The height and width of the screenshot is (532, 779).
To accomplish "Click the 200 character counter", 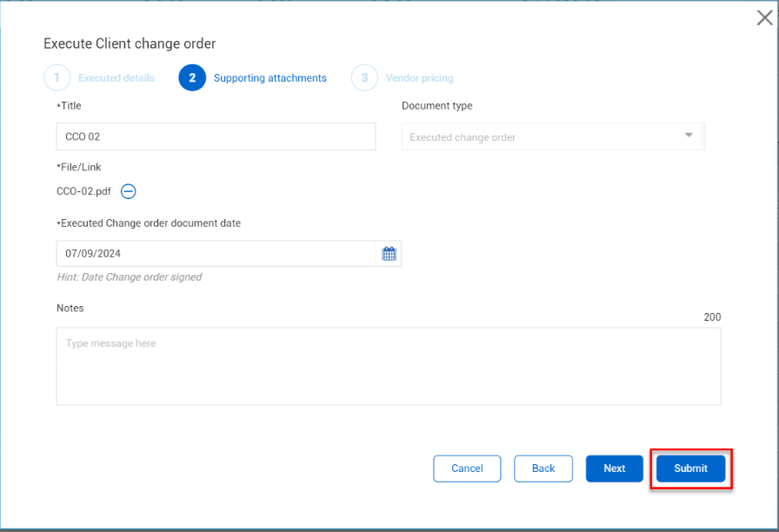I will click(712, 317).
